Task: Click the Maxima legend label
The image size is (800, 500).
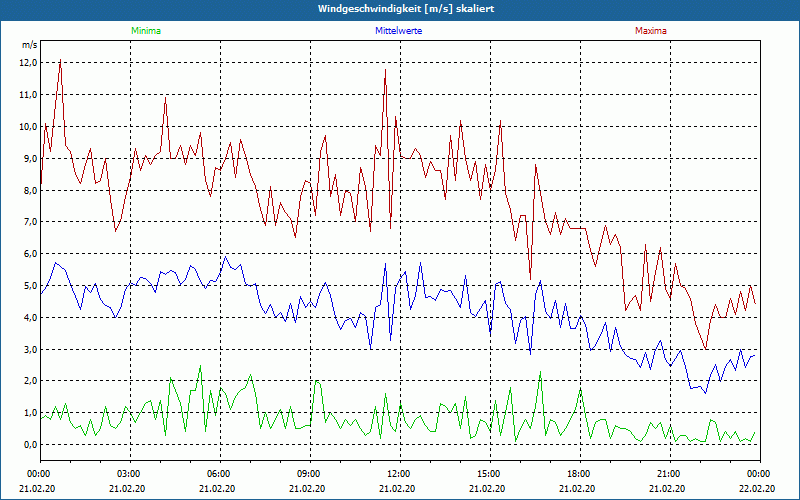Action: pos(651,31)
